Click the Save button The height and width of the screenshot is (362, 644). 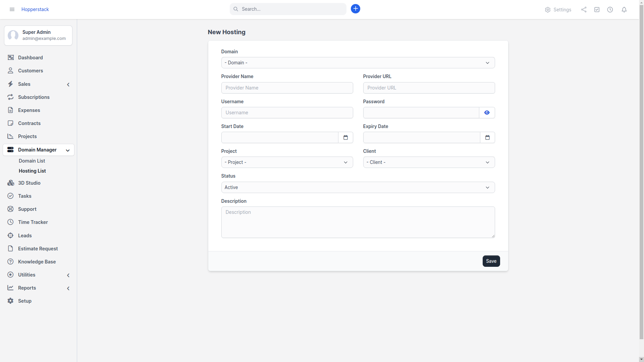(491, 261)
